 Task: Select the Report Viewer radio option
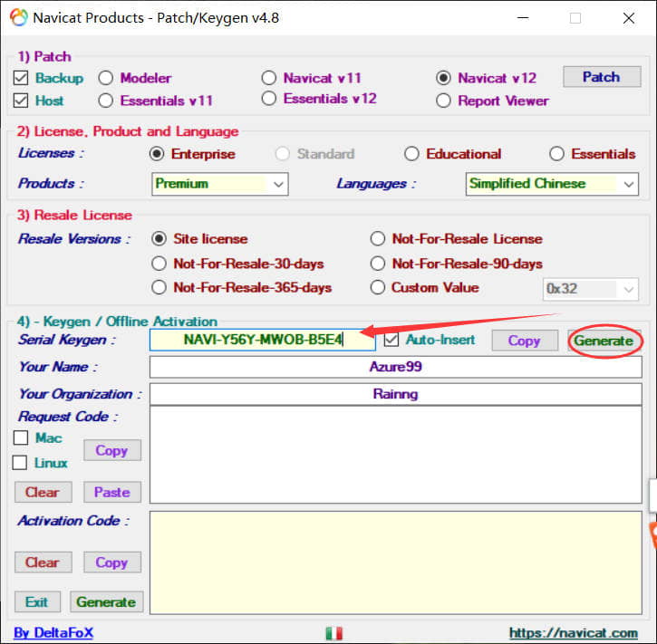click(443, 101)
